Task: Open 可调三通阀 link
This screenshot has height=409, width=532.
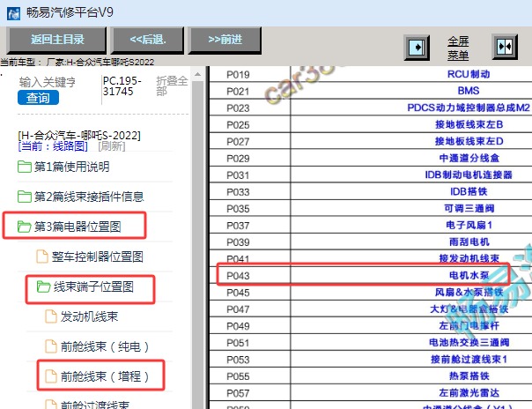Action: tap(469, 208)
